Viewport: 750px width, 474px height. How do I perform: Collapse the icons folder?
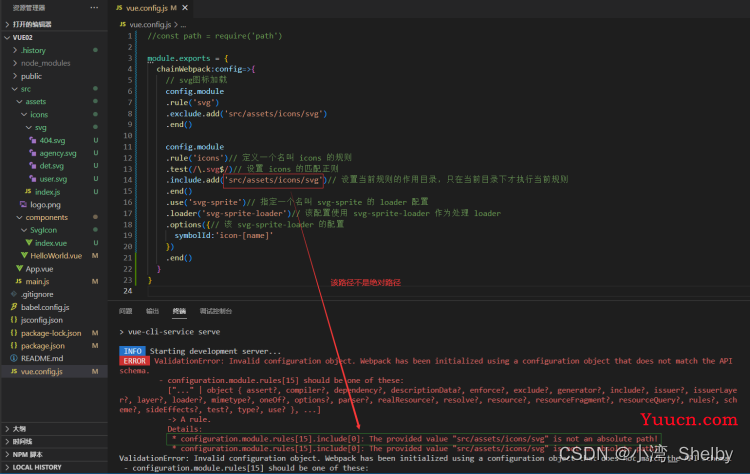(x=24, y=114)
